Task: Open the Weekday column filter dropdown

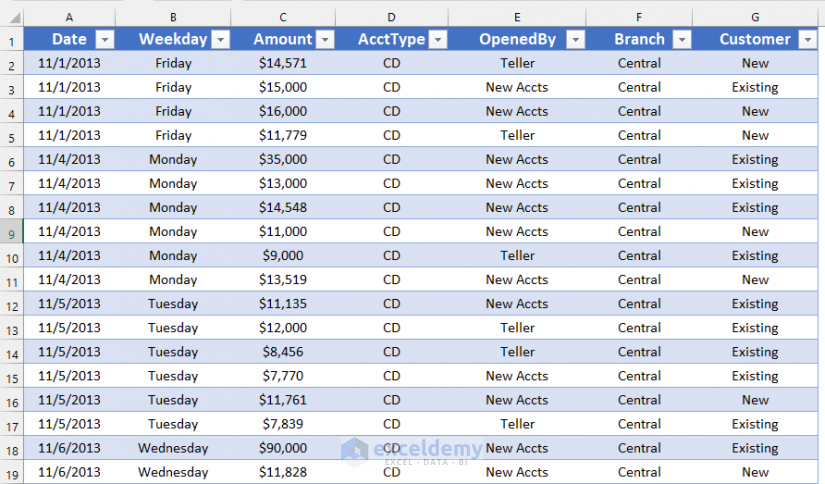Action: (x=221, y=39)
